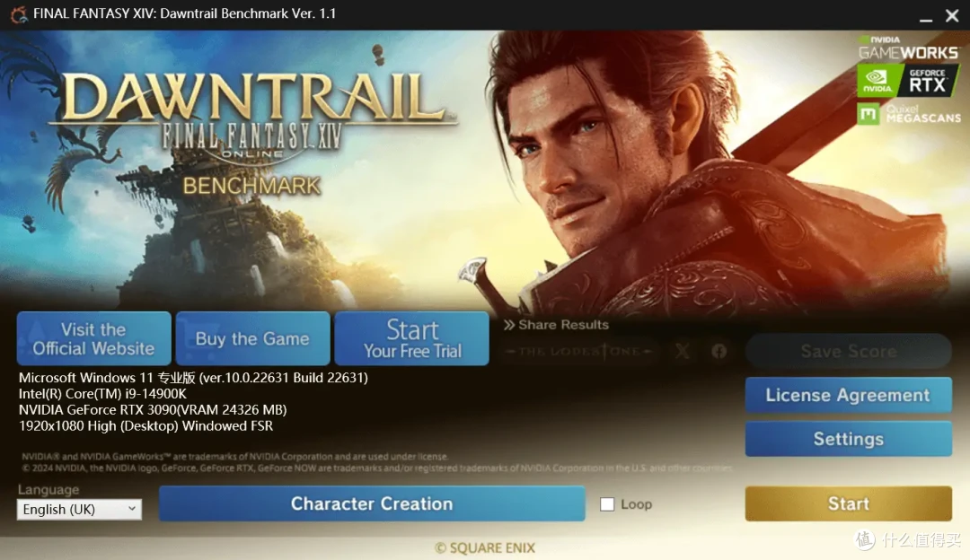Open the Language dropdown
The width and height of the screenshot is (970, 560).
(x=79, y=510)
